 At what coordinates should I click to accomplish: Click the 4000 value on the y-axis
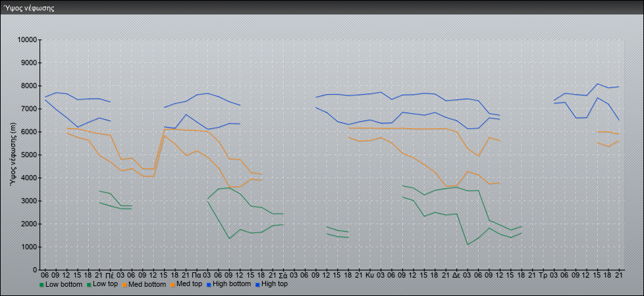click(29, 178)
